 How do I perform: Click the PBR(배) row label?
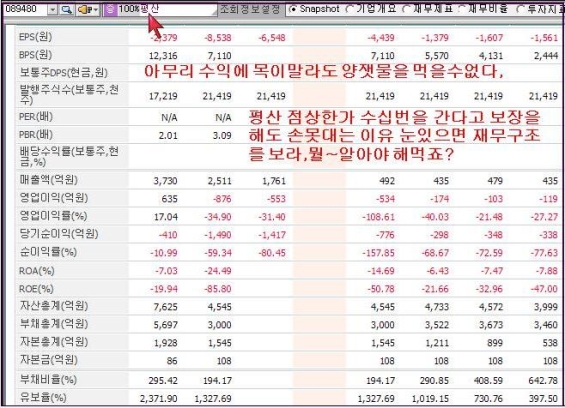(x=36, y=135)
